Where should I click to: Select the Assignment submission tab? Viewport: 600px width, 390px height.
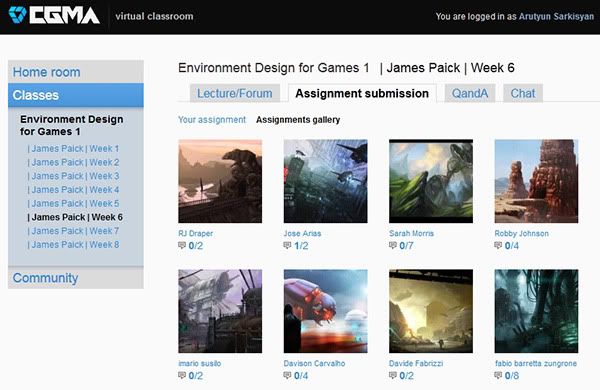click(362, 93)
